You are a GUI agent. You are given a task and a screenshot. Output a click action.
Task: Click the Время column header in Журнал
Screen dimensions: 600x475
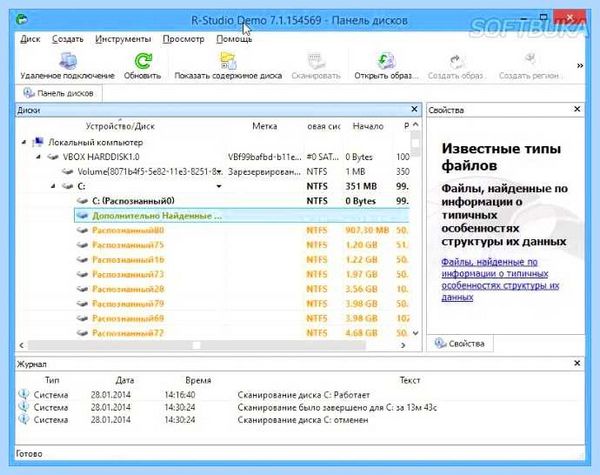tap(198, 380)
